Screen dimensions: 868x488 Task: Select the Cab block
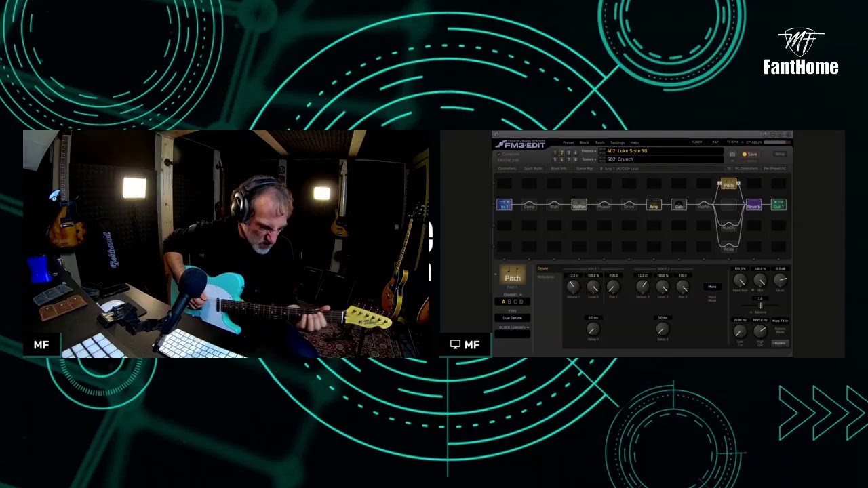pyautogui.click(x=679, y=205)
